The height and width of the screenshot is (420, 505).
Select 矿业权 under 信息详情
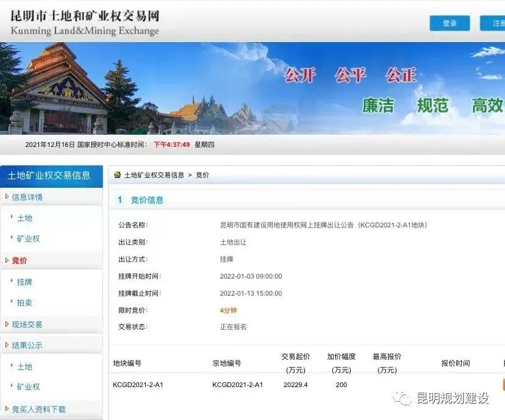click(28, 238)
